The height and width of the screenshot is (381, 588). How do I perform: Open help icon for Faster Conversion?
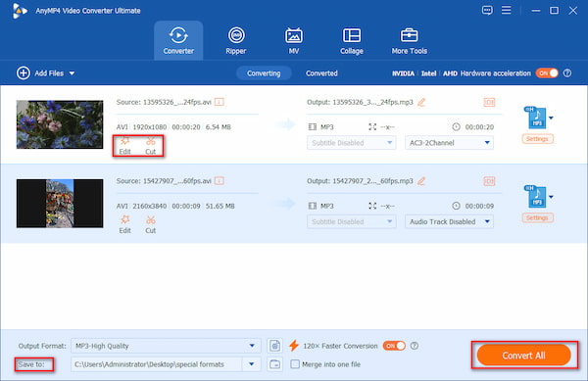[415, 346]
